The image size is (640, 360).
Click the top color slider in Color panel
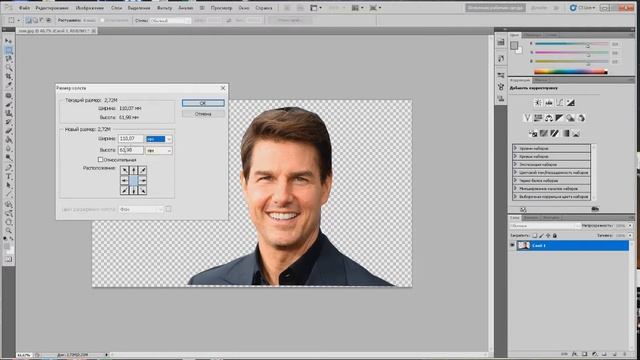click(571, 44)
